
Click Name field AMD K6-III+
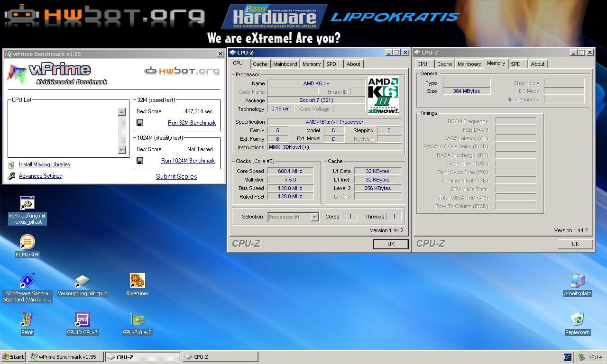coord(316,83)
